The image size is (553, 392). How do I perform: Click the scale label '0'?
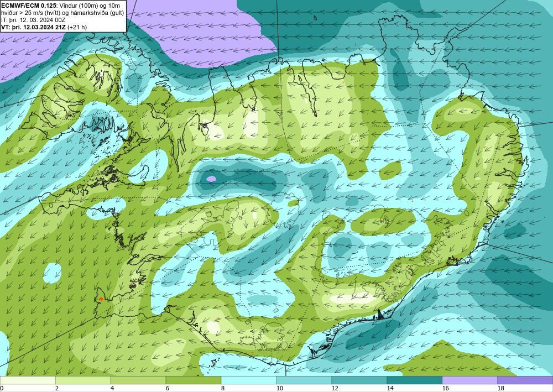(x=2, y=389)
